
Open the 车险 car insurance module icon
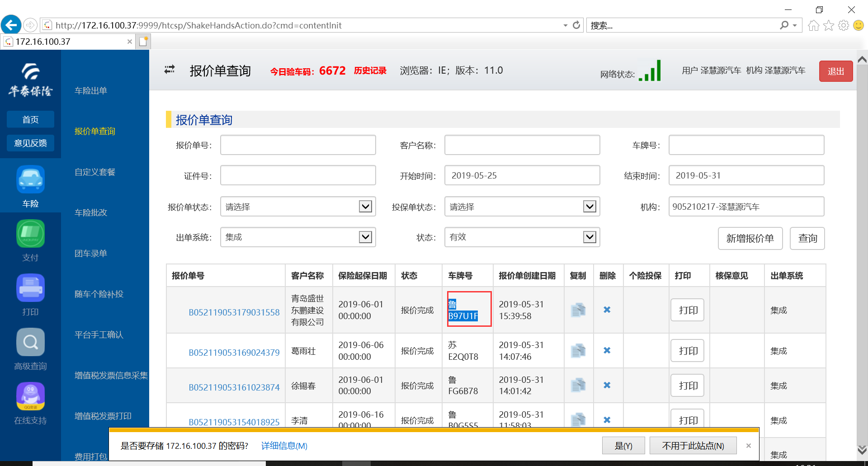pos(30,180)
